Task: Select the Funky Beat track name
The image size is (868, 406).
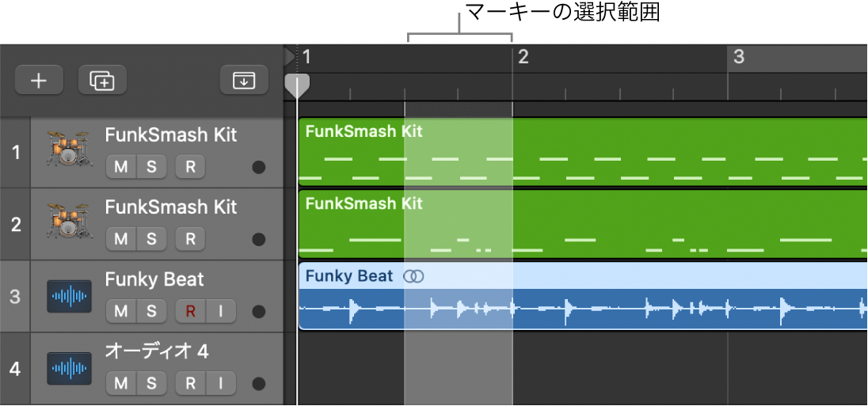Action: coord(154,280)
